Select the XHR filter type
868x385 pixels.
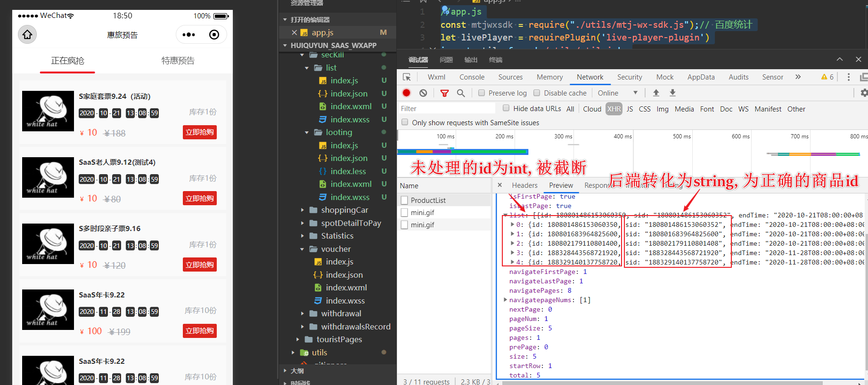pyautogui.click(x=614, y=109)
